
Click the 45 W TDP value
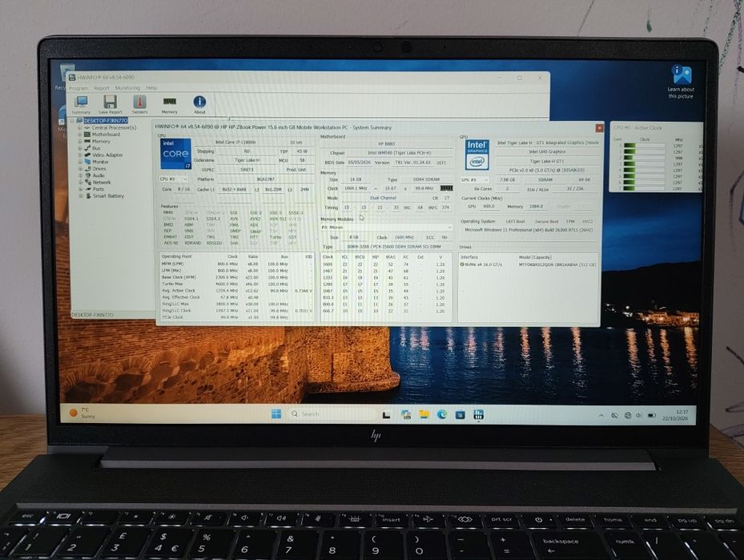(x=302, y=151)
